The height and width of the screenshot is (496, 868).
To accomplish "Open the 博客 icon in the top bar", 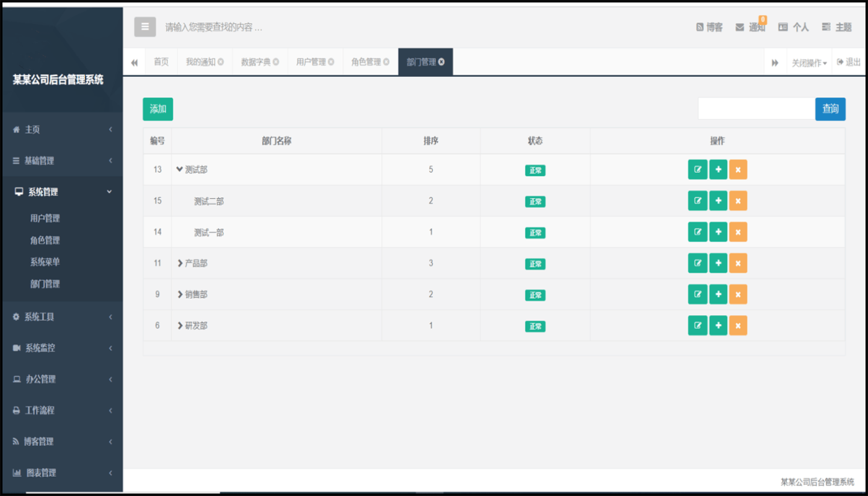I will (708, 27).
